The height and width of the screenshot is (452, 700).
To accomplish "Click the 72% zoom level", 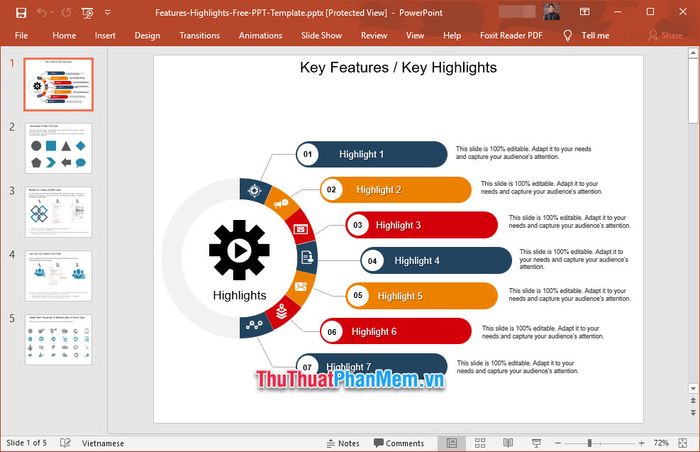I will pos(661,443).
